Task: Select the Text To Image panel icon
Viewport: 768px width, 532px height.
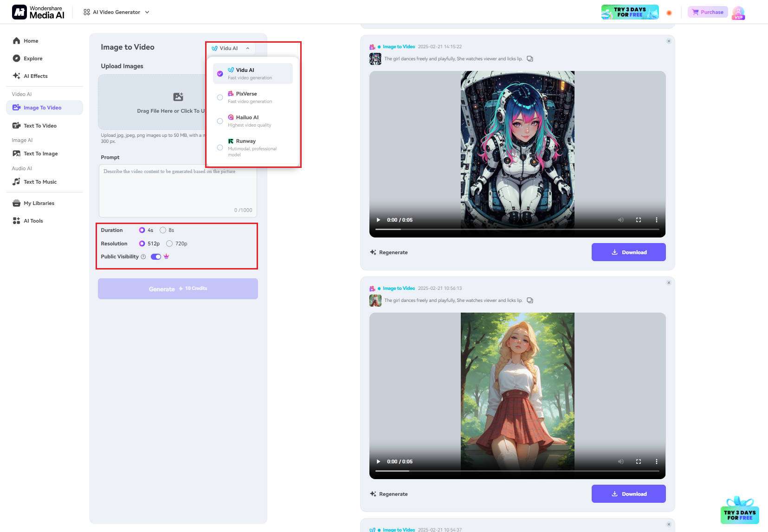Action: (x=16, y=154)
